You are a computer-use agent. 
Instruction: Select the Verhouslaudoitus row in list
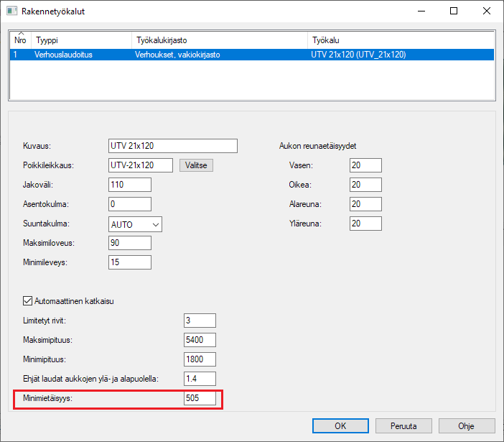pos(63,55)
